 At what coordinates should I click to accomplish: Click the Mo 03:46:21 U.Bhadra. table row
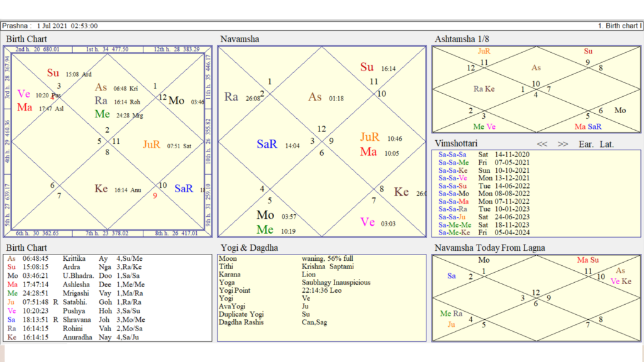click(75, 276)
